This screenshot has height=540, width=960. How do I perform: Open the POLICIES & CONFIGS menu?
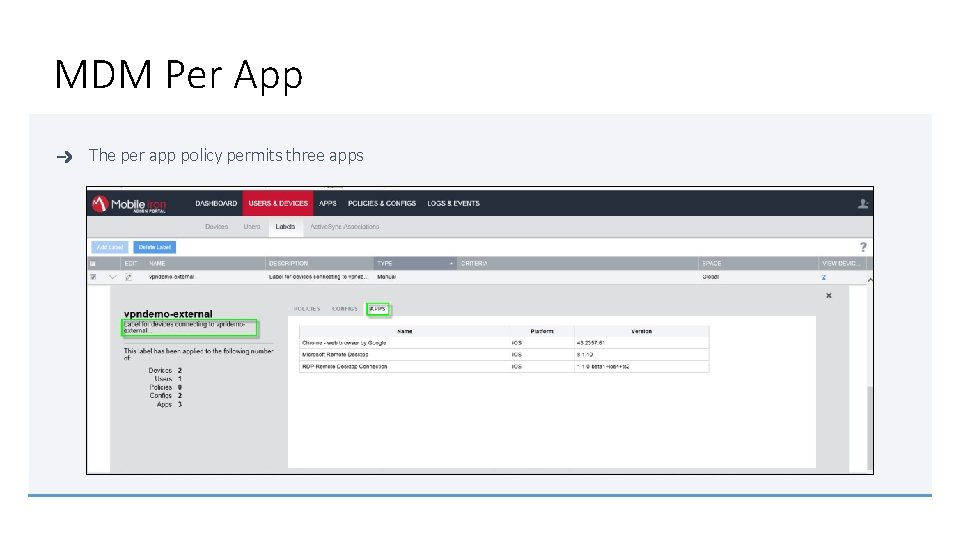coord(382,203)
